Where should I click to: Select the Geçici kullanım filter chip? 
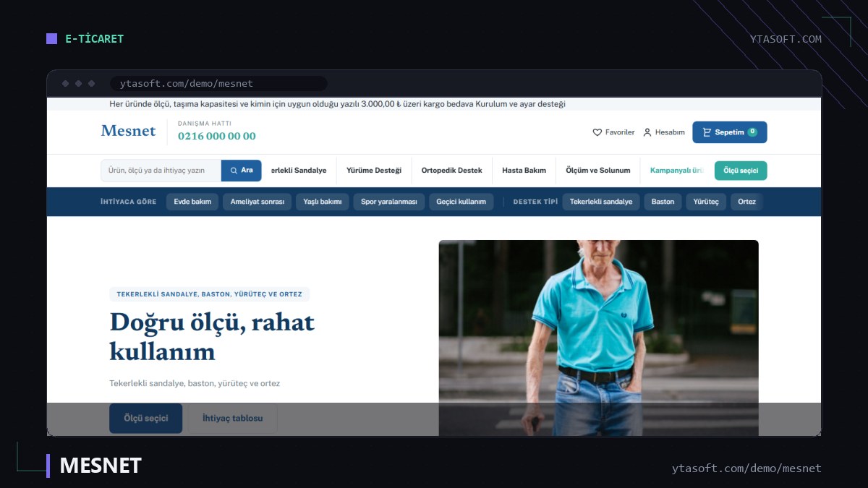tap(461, 202)
